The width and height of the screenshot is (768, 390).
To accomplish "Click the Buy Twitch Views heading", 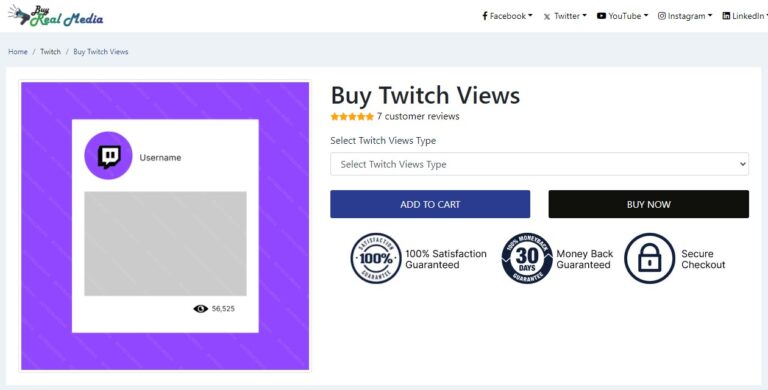I will tap(425, 95).
